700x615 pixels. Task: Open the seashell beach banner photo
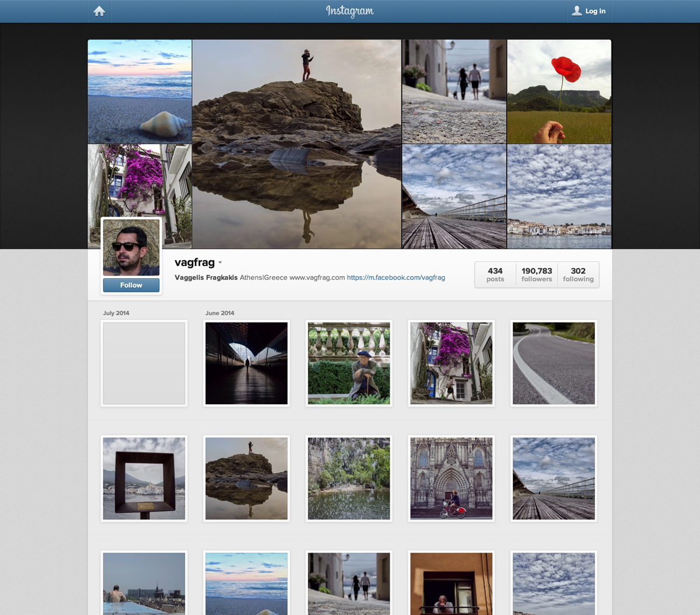coord(140,92)
